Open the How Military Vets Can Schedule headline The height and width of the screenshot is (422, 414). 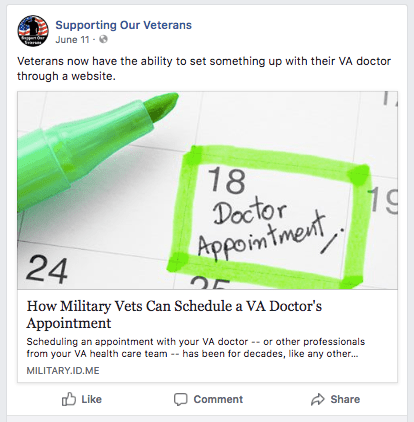click(174, 314)
